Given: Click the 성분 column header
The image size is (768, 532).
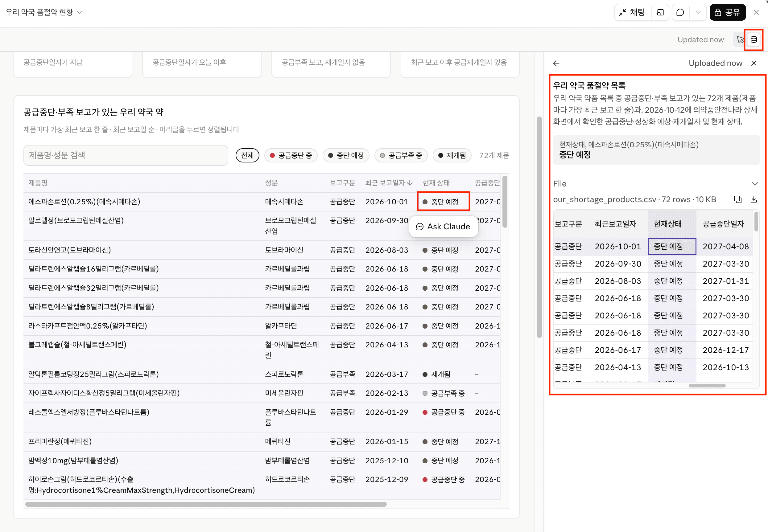Looking at the screenshot, I should [271, 183].
